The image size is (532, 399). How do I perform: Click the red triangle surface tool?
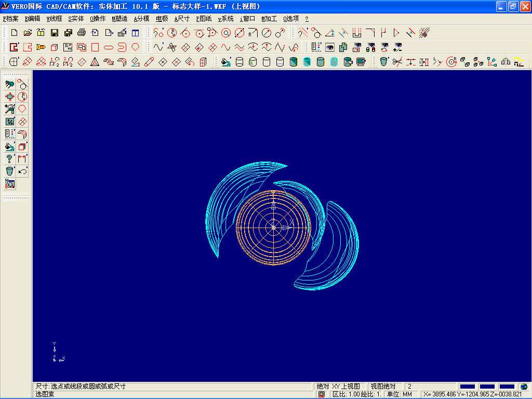[95, 62]
